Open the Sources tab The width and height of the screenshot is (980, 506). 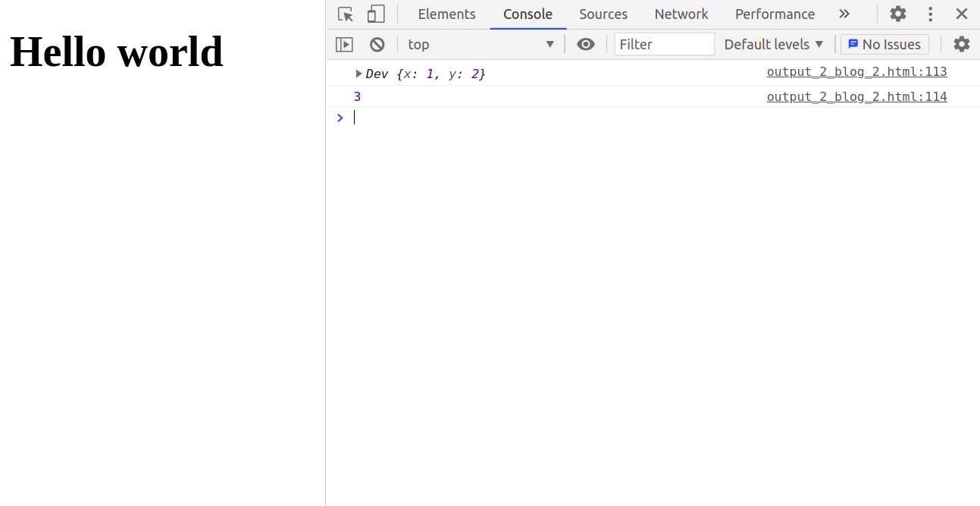click(x=603, y=14)
